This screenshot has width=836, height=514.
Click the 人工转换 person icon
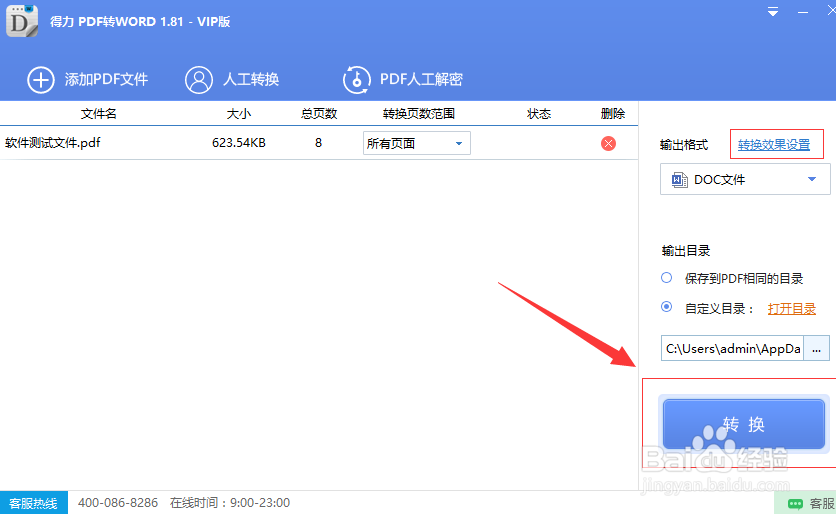point(199,80)
